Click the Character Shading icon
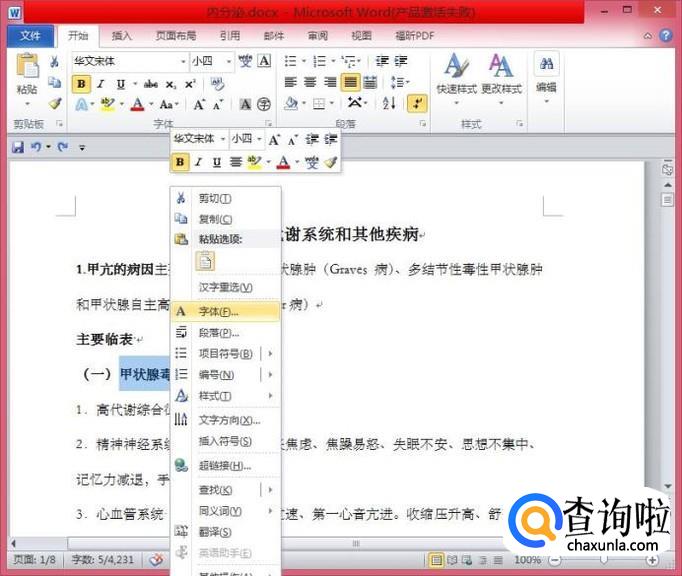 coord(245,104)
